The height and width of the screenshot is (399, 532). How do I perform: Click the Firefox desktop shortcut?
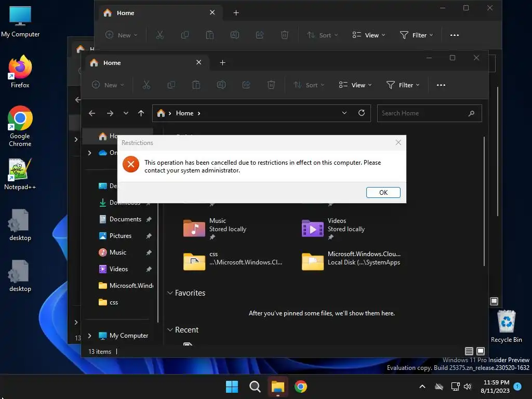tap(20, 72)
